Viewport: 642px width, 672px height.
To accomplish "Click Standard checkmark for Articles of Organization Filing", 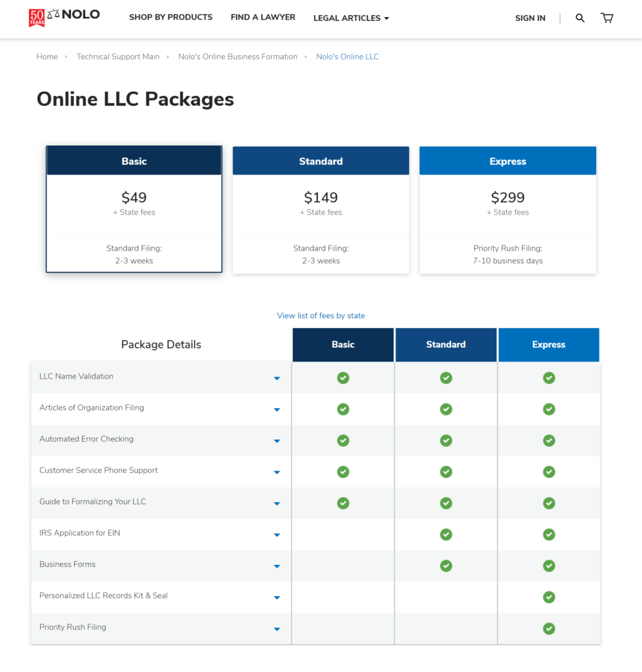I will click(446, 409).
